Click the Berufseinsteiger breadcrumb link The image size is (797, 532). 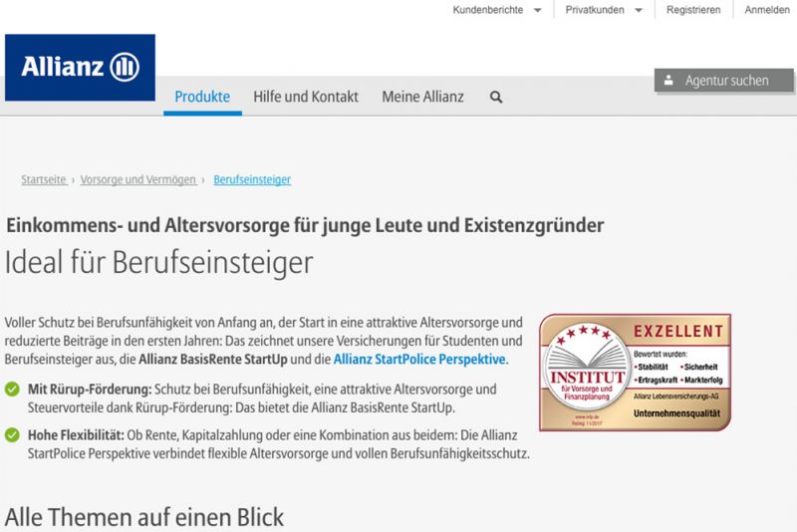[252, 179]
